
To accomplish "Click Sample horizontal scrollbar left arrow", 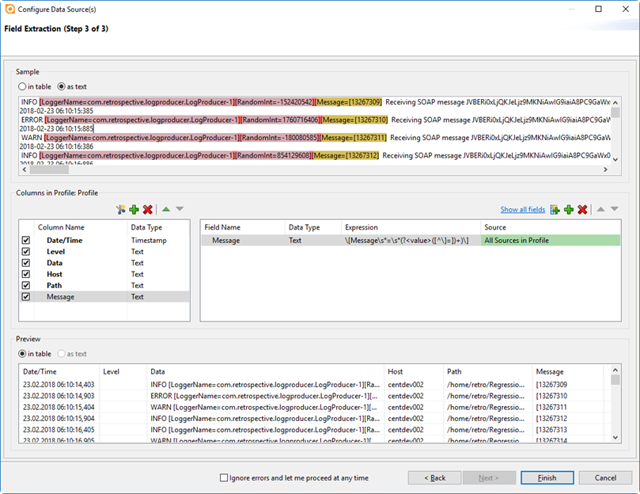I will coord(24,169).
